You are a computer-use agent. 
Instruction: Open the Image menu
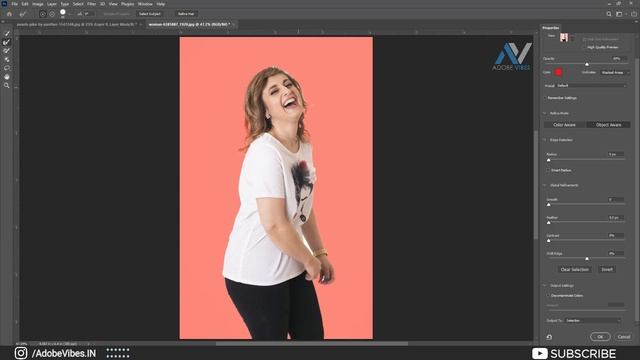tap(38, 4)
